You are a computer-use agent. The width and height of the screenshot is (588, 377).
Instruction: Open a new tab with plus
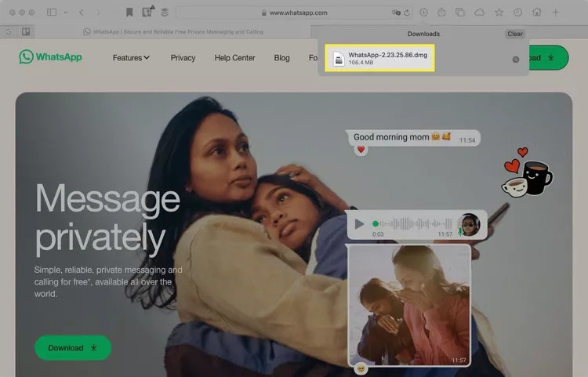coord(556,13)
